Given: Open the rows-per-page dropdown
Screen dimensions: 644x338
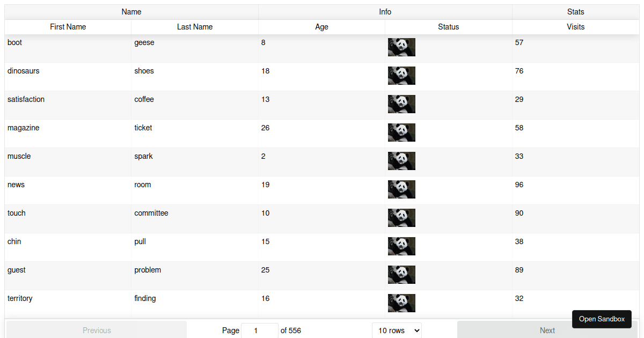Looking at the screenshot, I should pos(397,330).
